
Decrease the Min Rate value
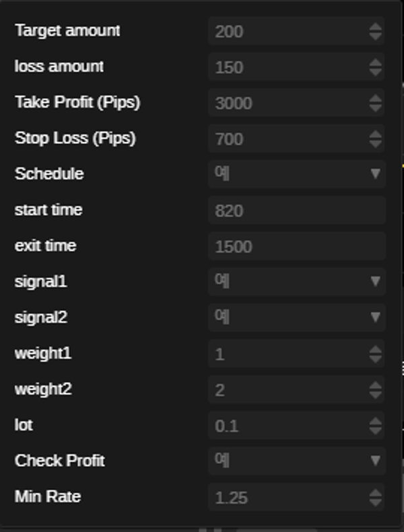point(375,502)
